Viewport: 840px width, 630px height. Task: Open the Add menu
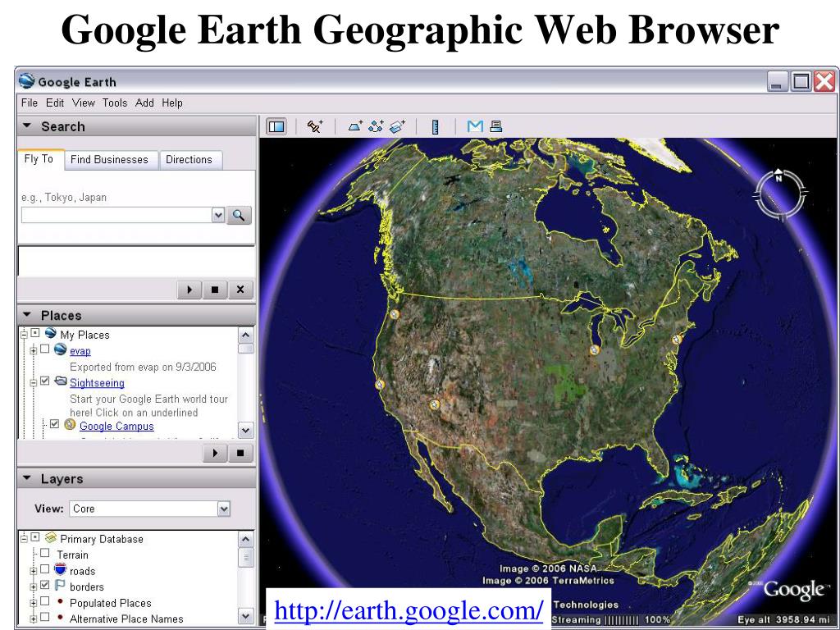pos(144,103)
